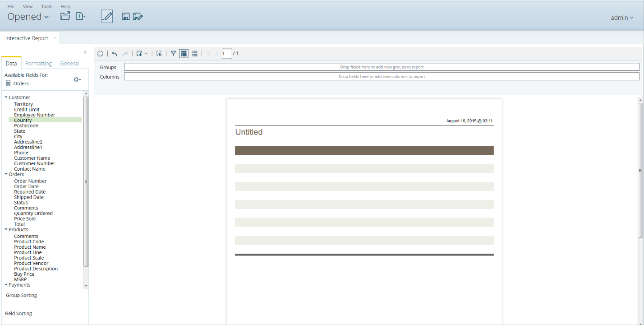Open the admin user dropdown
This screenshot has width=644, height=325.
(x=622, y=18)
